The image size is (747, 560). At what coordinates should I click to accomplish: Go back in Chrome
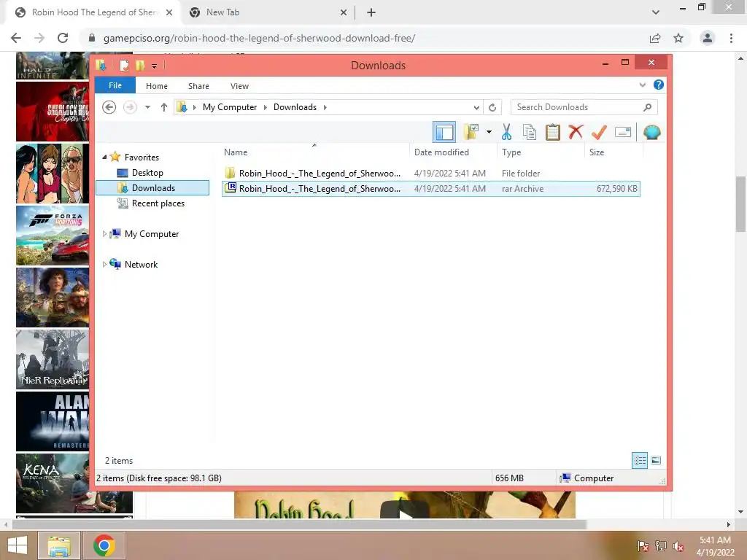(16, 38)
